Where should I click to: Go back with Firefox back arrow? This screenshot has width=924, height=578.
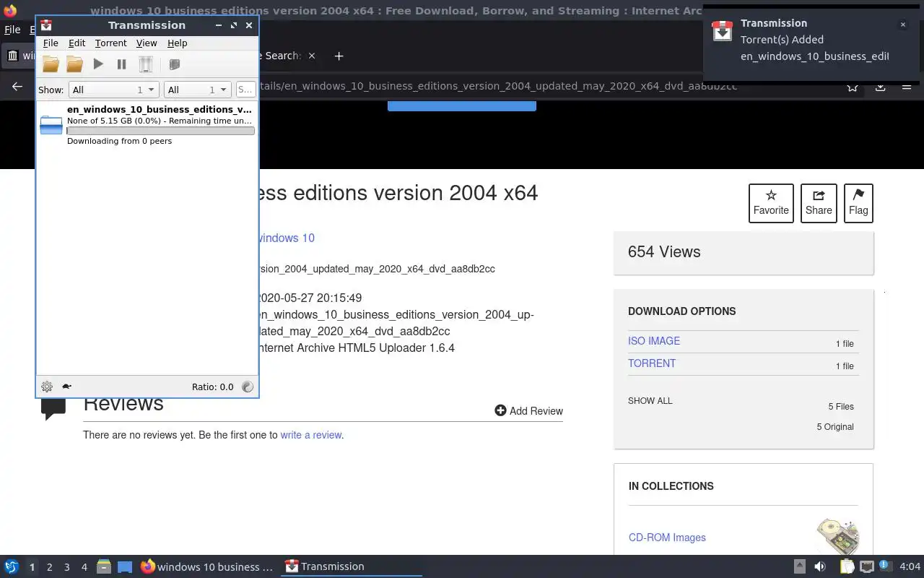pos(17,87)
